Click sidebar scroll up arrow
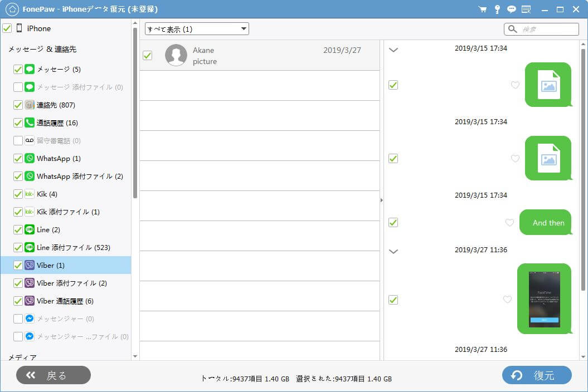The image size is (588, 392). 135,23
